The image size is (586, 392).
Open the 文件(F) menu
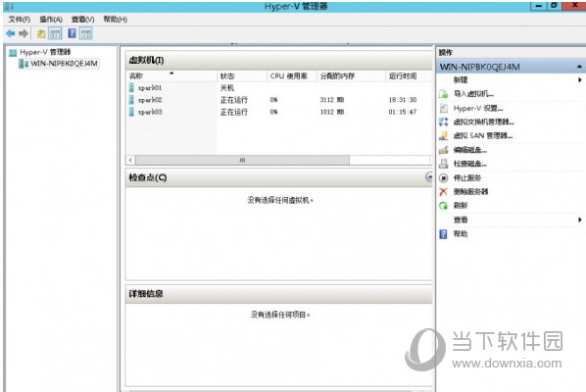coord(19,19)
